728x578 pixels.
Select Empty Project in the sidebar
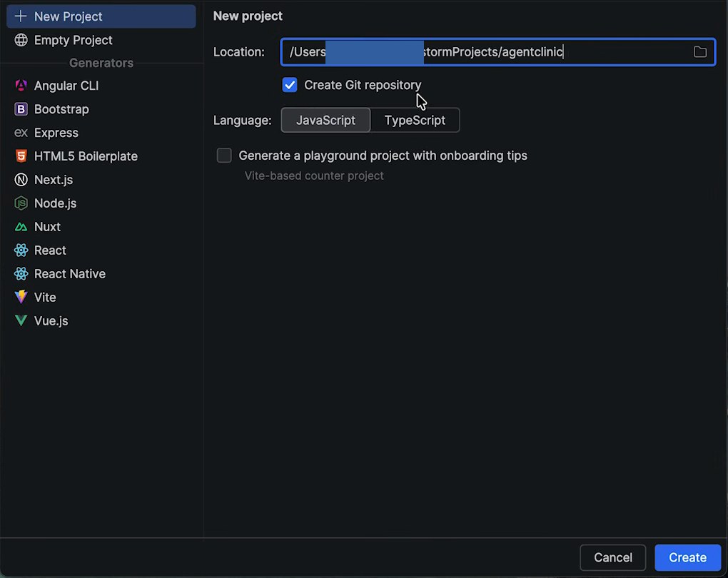point(101,40)
